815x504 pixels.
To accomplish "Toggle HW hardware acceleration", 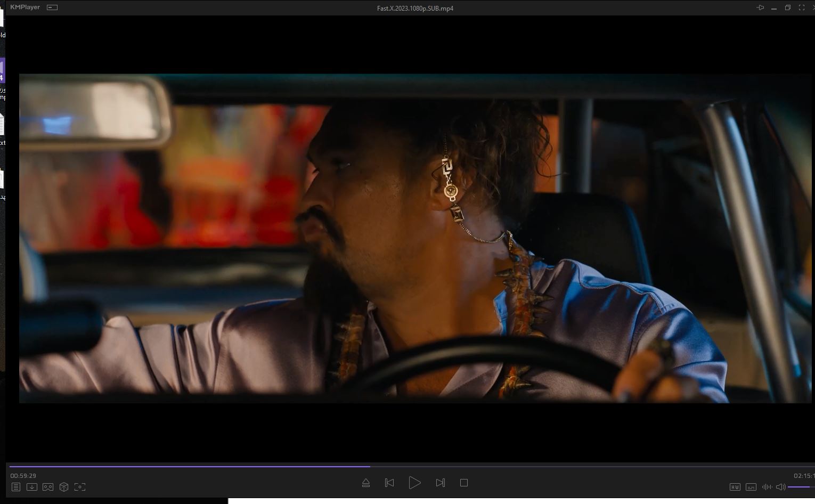I will [x=735, y=487].
